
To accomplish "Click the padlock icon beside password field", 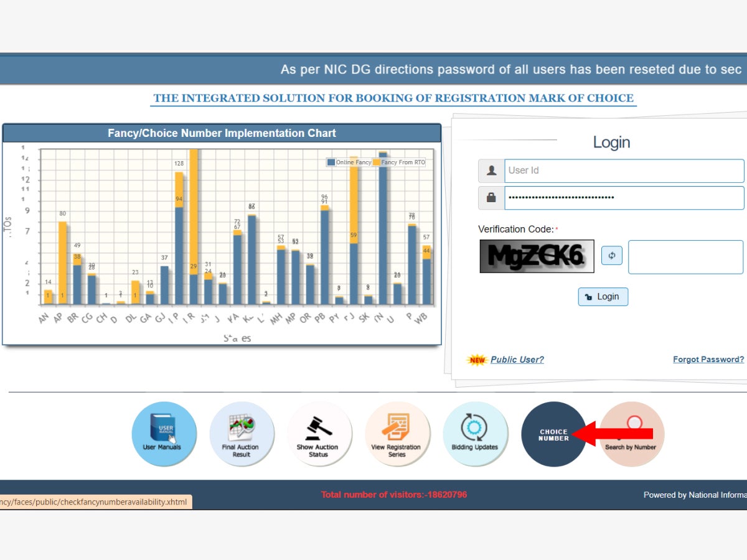I will [x=491, y=198].
